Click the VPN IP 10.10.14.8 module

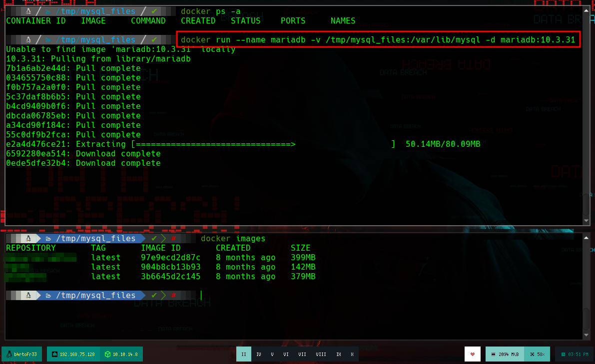pos(121,354)
